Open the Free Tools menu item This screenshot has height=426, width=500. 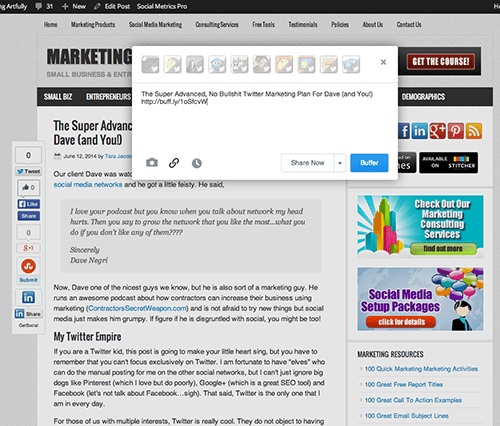[263, 25]
